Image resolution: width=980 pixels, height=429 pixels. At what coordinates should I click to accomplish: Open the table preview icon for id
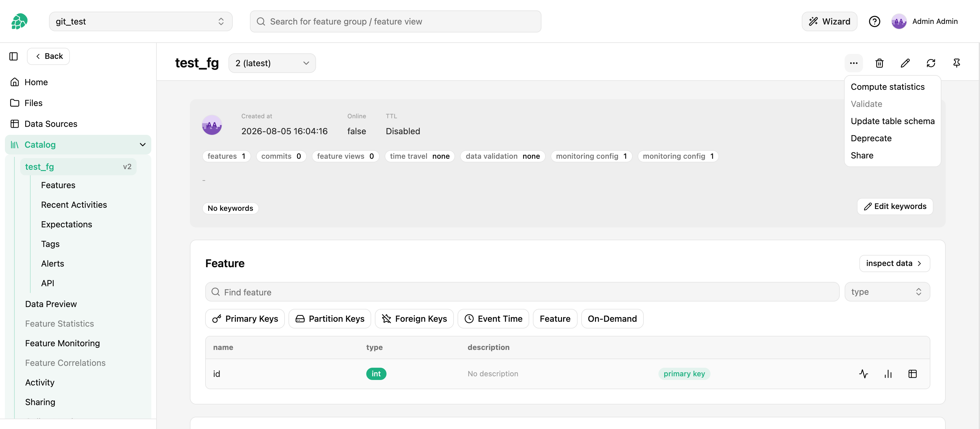pyautogui.click(x=912, y=374)
